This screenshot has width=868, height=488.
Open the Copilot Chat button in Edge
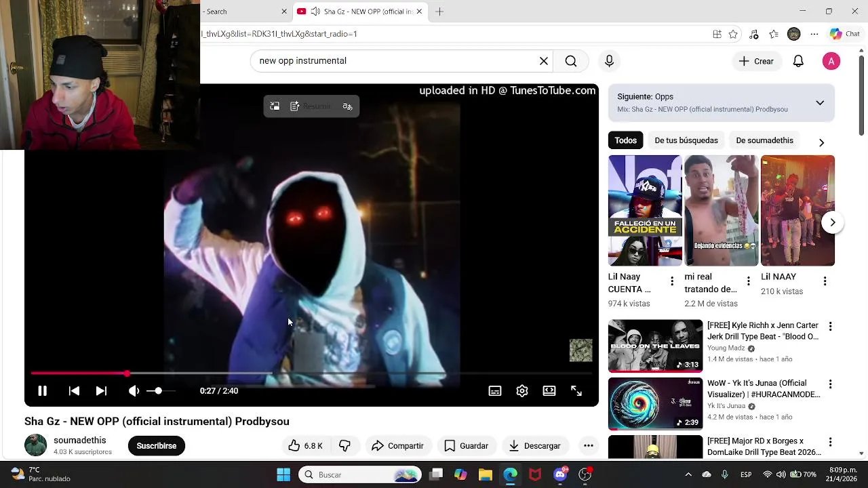coord(845,34)
